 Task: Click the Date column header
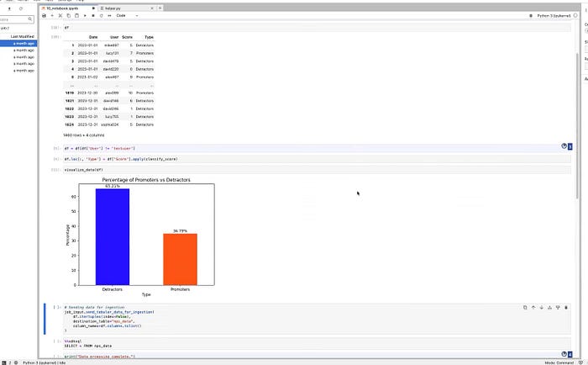click(x=93, y=37)
